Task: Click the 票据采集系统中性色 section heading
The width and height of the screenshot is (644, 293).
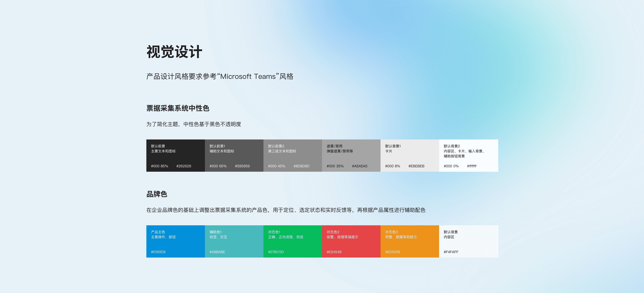Action: pyautogui.click(x=178, y=108)
